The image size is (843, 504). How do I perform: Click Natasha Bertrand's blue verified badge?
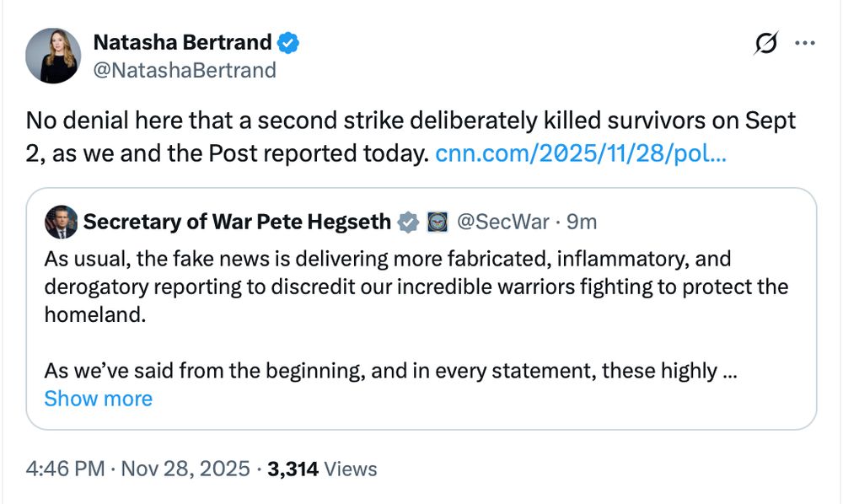(290, 42)
